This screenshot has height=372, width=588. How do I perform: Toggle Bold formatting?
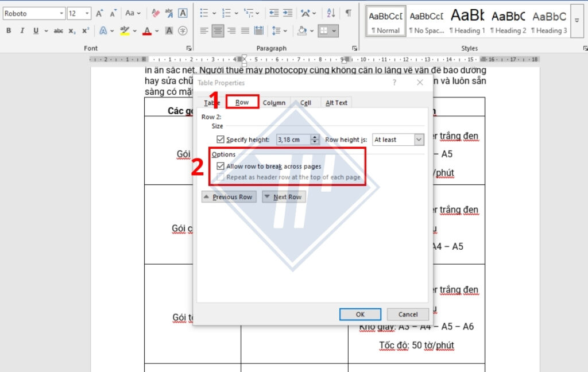click(9, 31)
